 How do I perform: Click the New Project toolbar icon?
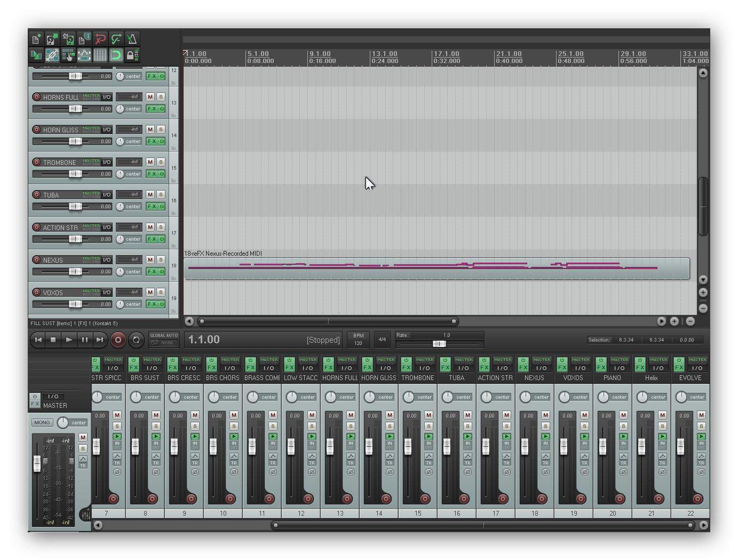(x=36, y=39)
